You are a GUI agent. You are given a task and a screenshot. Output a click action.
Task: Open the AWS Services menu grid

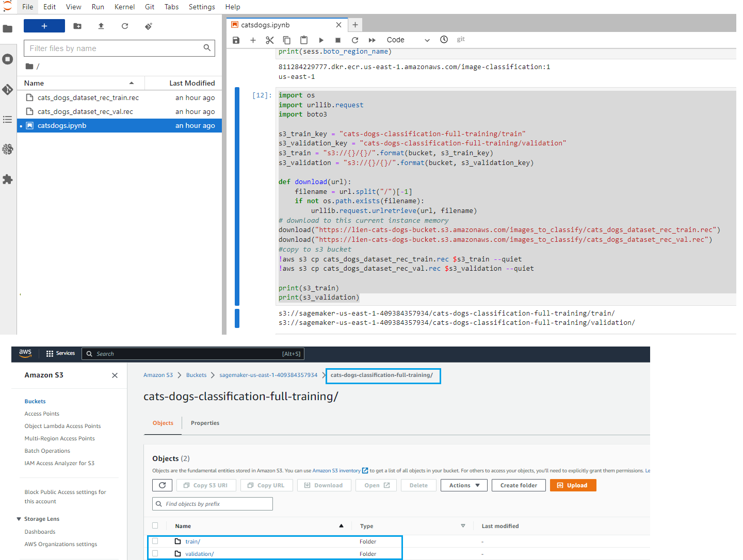pos(60,353)
